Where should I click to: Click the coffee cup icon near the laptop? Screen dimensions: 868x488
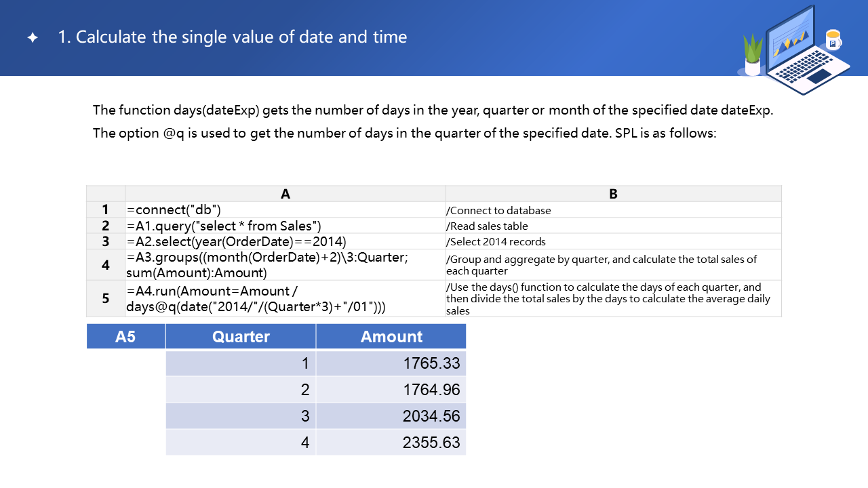[833, 40]
